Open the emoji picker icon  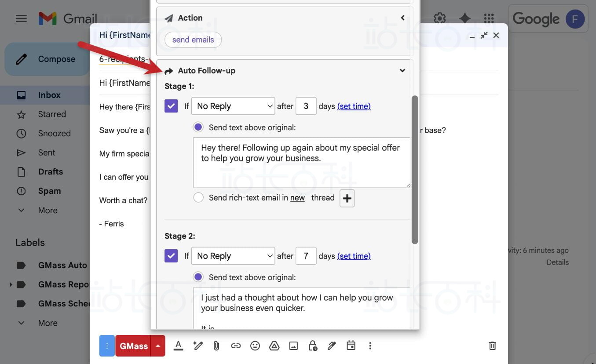[255, 346]
